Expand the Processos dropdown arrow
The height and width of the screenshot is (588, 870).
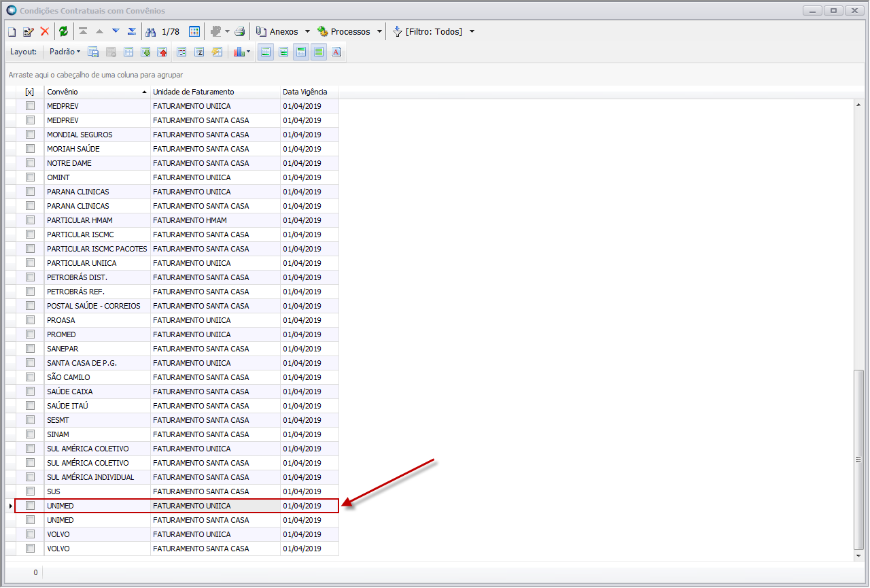[379, 31]
